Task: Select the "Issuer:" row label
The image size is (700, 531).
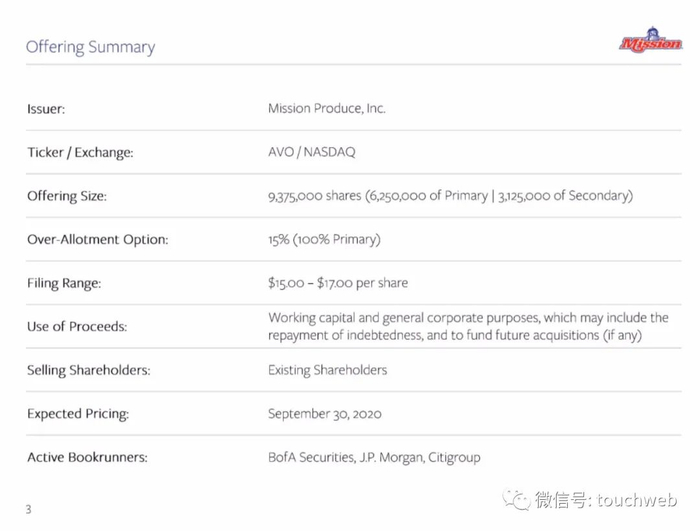Action: pos(46,109)
